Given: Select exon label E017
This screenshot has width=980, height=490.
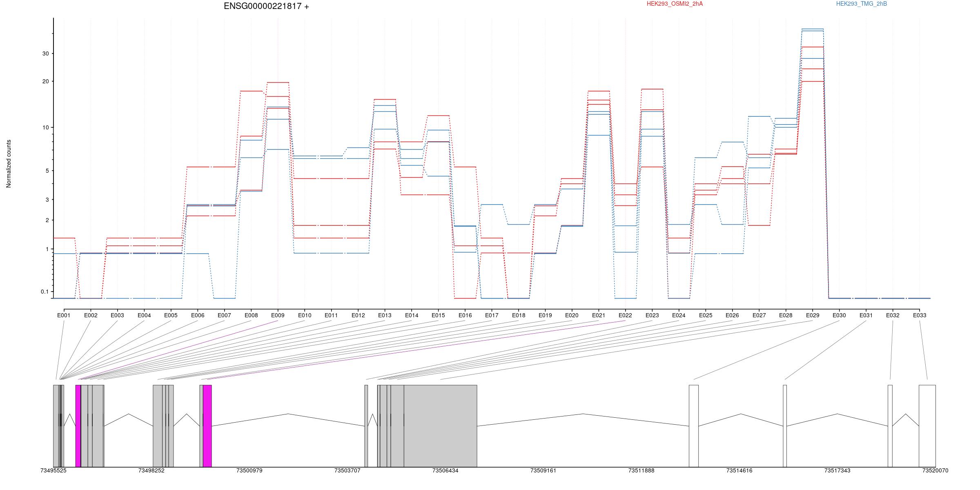Looking at the screenshot, I should tap(492, 315).
